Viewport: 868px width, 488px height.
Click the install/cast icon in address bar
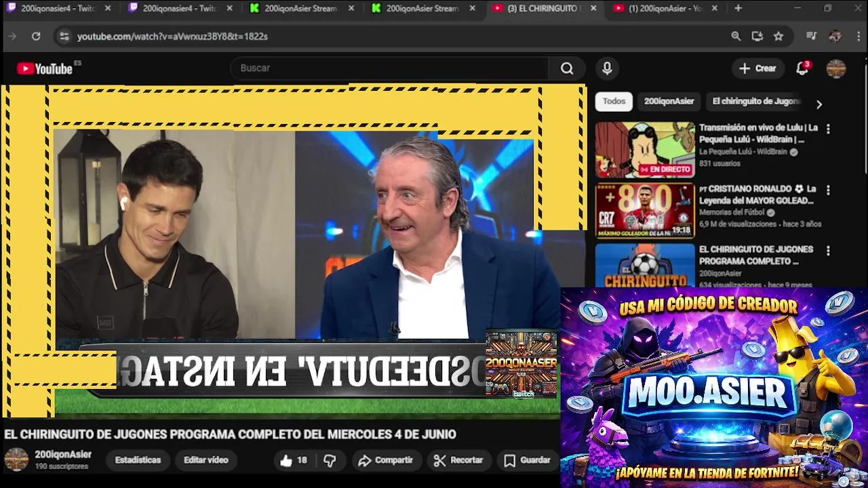(757, 37)
